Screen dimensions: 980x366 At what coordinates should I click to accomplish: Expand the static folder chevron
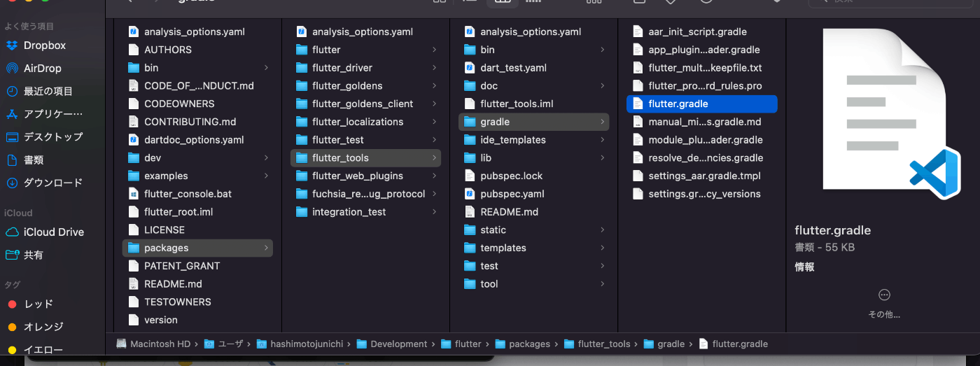point(602,230)
